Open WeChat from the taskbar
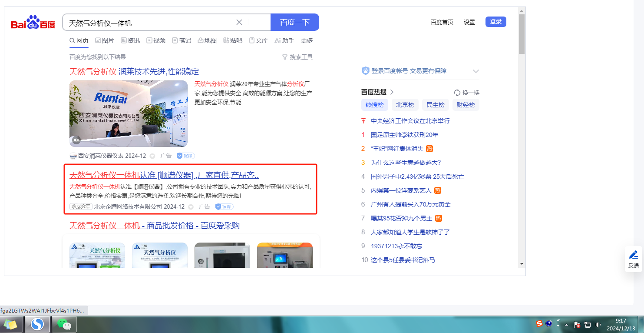 (x=64, y=324)
